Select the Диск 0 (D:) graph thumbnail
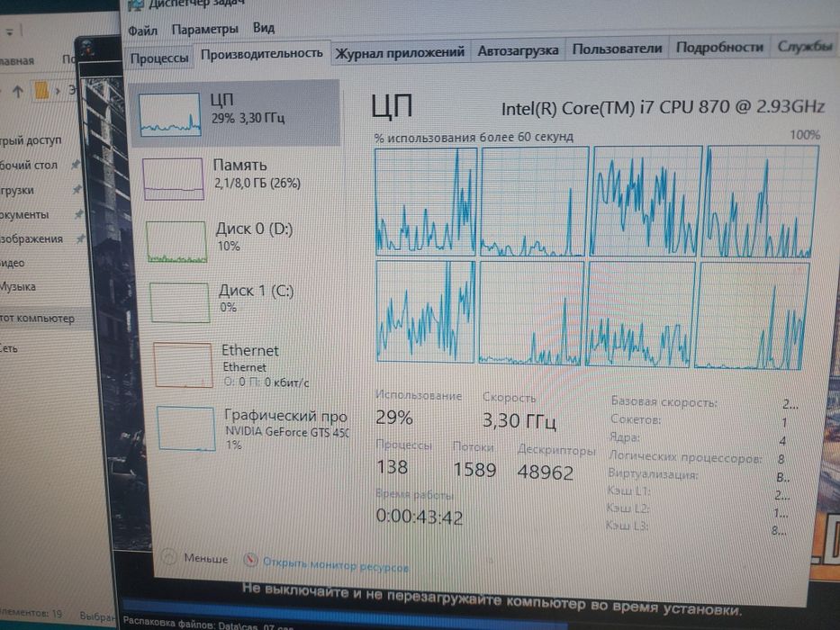Image resolution: width=840 pixels, height=630 pixels. pos(176,241)
